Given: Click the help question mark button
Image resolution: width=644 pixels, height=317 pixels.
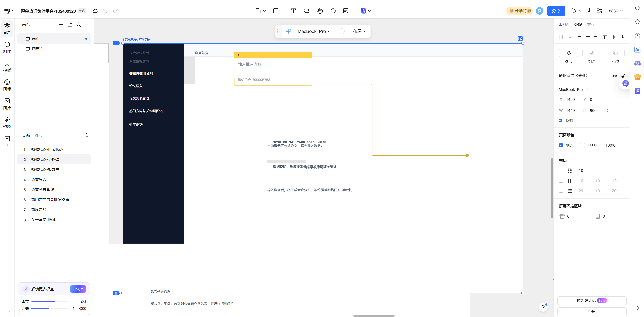Looking at the screenshot, I should coord(543,307).
